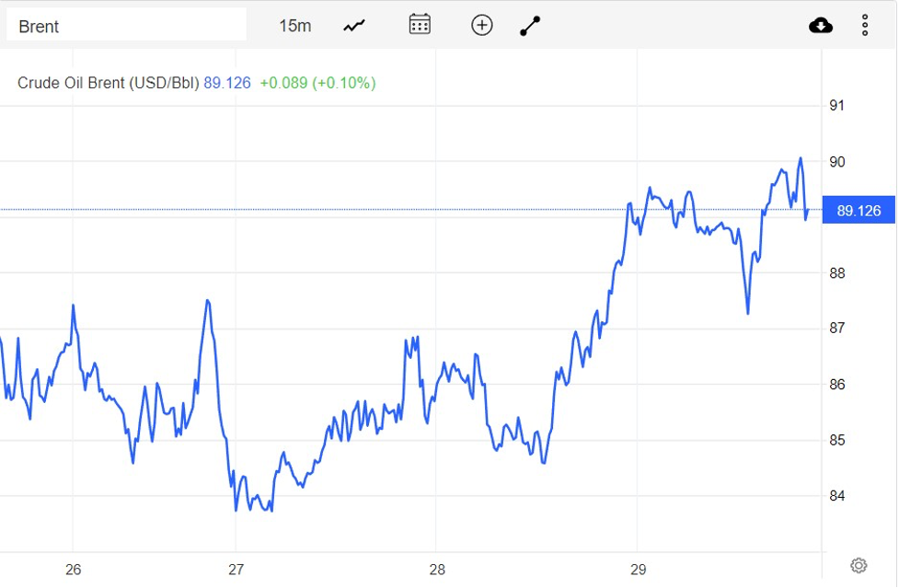Click date label 26 on time axis
899x588 pixels.
pyautogui.click(x=74, y=569)
